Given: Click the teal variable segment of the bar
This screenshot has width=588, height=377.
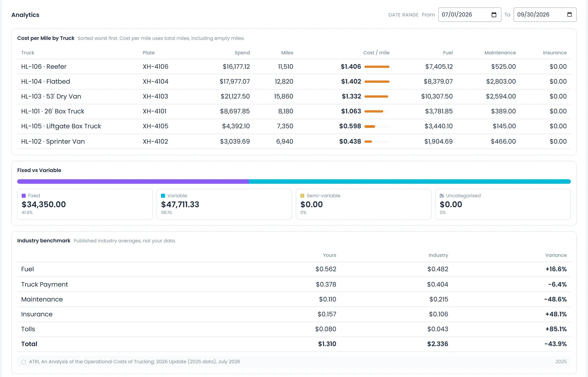Looking at the screenshot, I should (410, 181).
